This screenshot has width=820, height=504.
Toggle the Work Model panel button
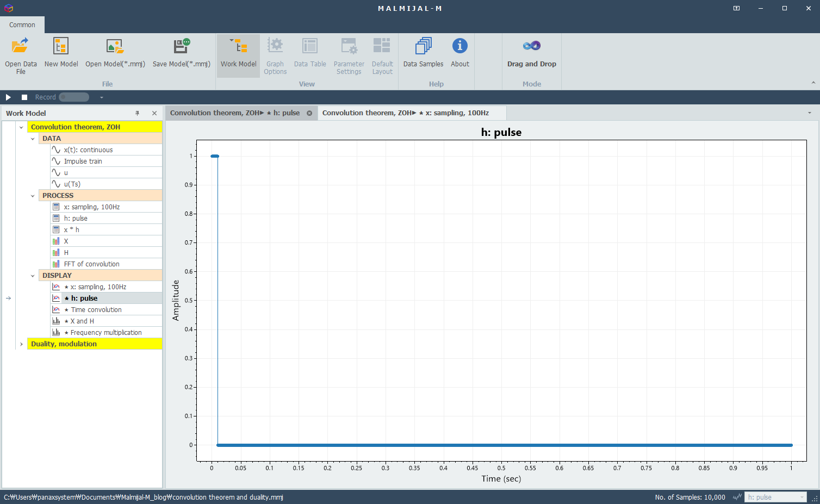[x=238, y=55]
